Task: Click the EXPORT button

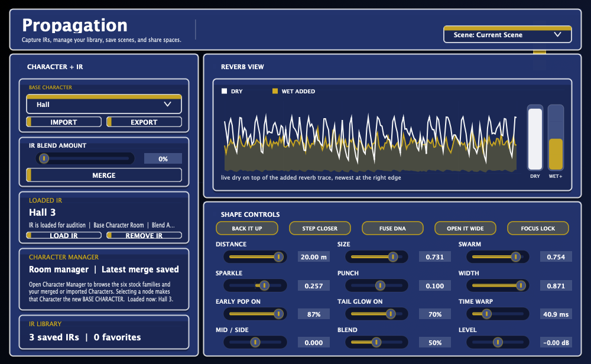Action: (145, 122)
